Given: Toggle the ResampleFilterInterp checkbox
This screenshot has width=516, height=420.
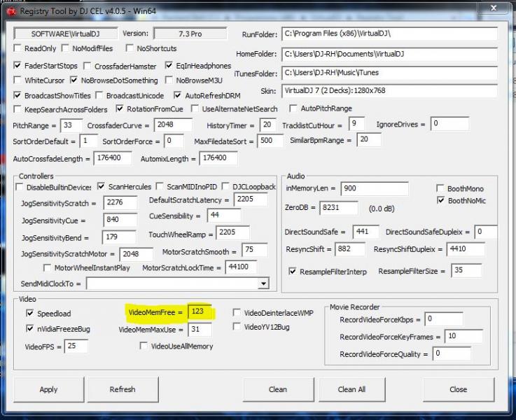Looking at the screenshot, I should 293,272.
